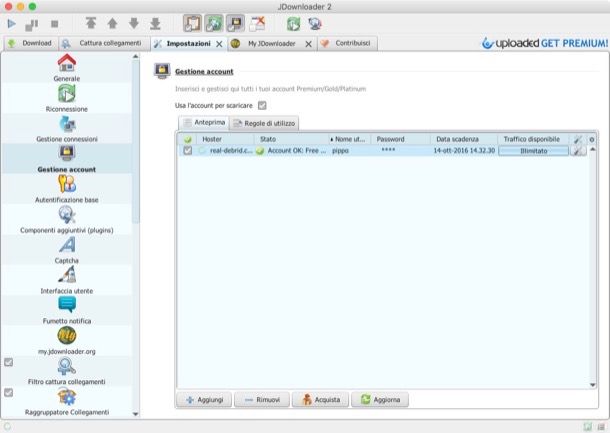Image resolution: width=610 pixels, height=433 pixels.
Task: Click the update globe toolbar icon
Action: 315,24
